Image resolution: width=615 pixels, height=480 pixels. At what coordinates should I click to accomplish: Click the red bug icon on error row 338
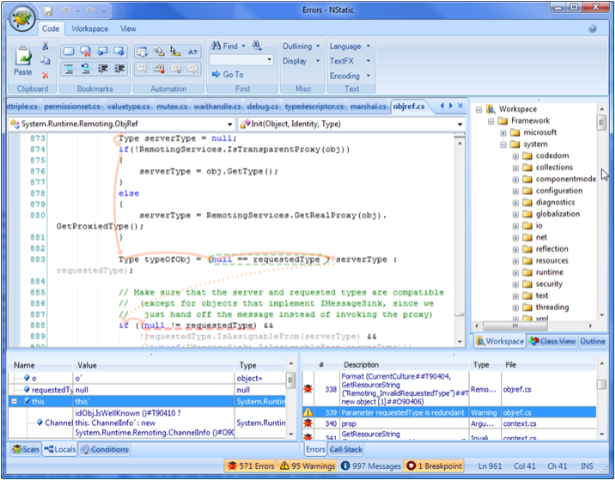click(308, 389)
